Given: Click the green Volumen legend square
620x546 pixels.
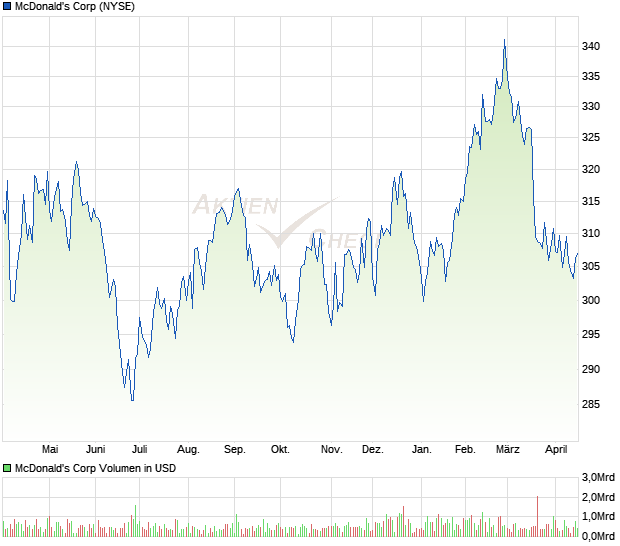Looking at the screenshot, I should (x=8, y=468).
